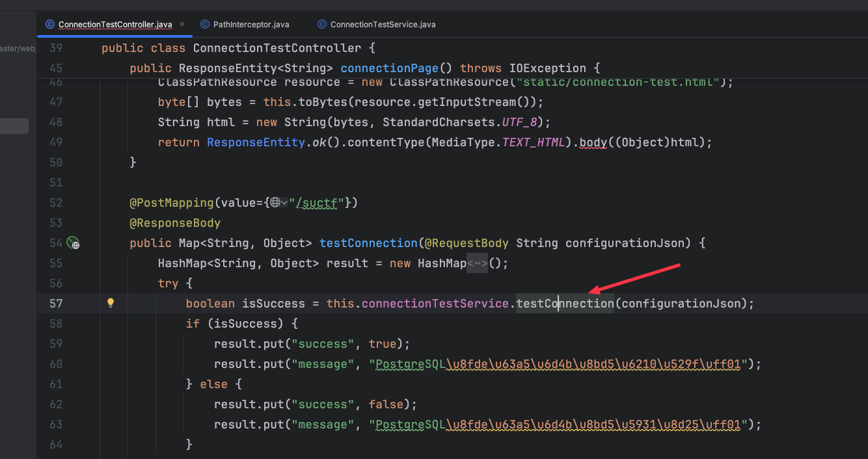868x459 pixels.
Task: Click the 'String html' declaration on line 48
Action: 192,122
